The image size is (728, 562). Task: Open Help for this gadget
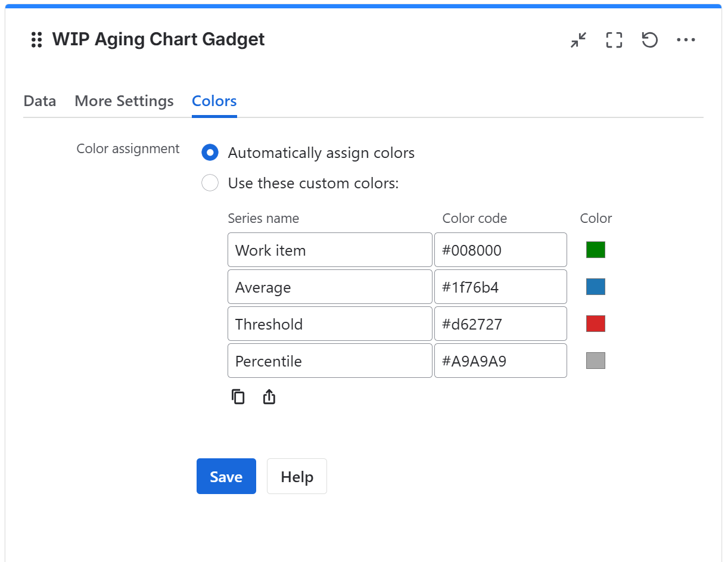click(x=296, y=476)
